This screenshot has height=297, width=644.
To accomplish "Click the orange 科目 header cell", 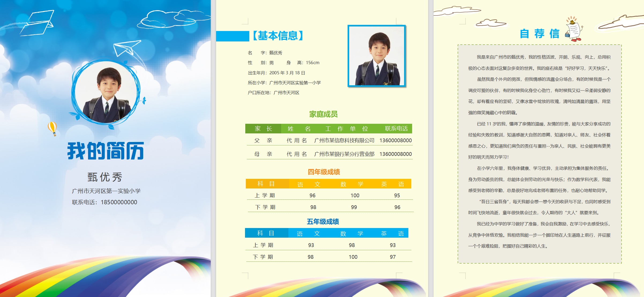I will pos(266,184).
